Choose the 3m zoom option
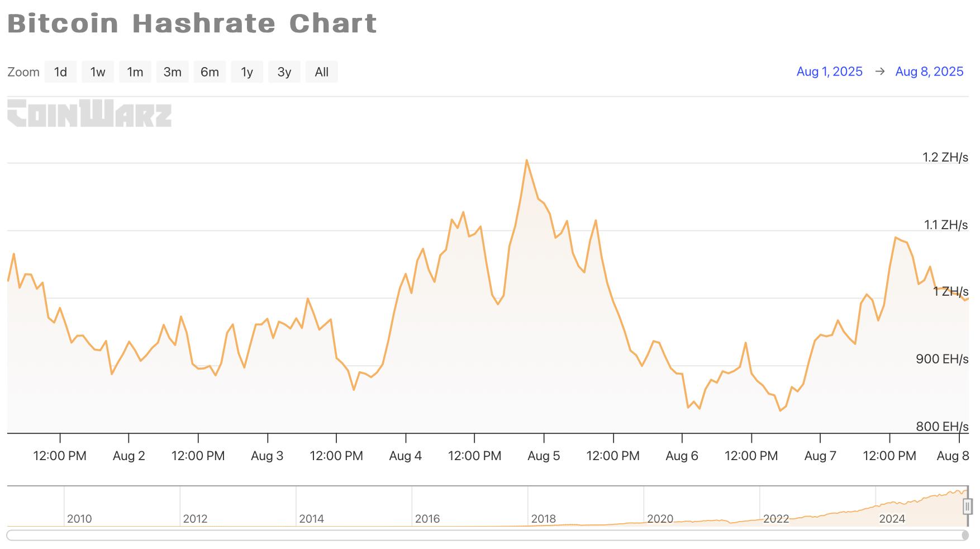This screenshot has height=549, width=980. tap(173, 72)
